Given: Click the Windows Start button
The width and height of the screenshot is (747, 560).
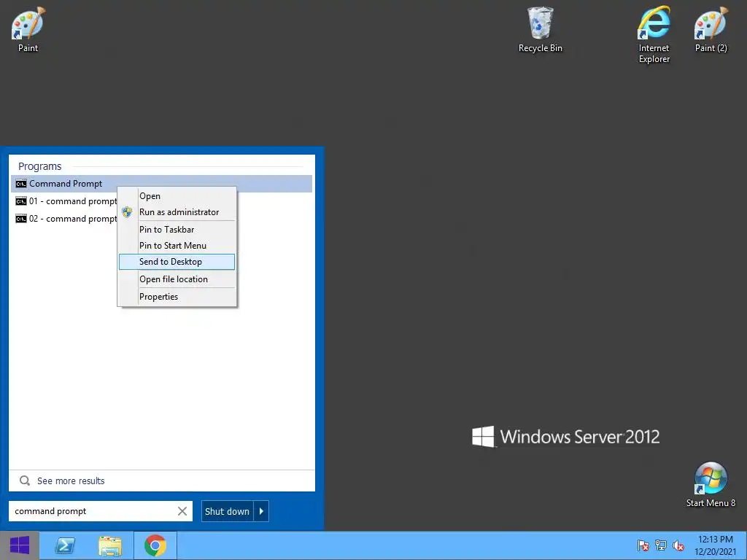Looking at the screenshot, I should (x=20, y=545).
